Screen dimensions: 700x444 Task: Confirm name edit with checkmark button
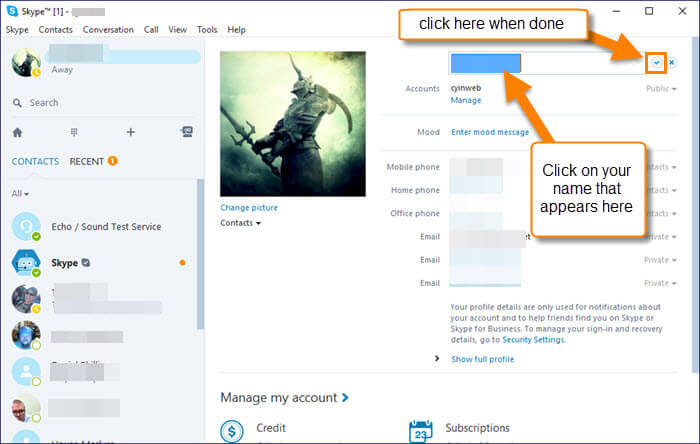pyautogui.click(x=656, y=63)
